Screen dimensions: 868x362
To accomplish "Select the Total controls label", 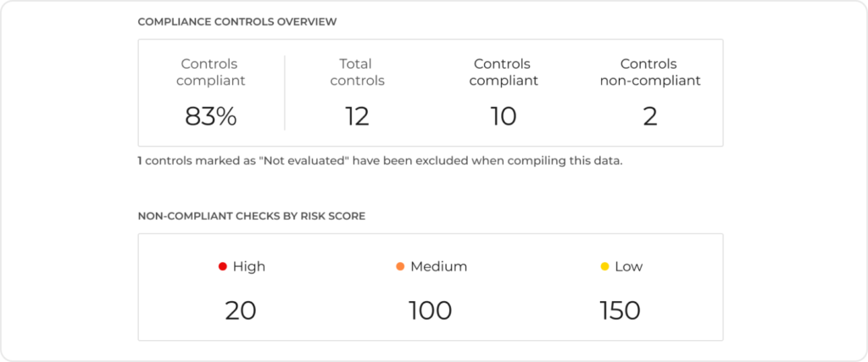I will click(x=357, y=73).
